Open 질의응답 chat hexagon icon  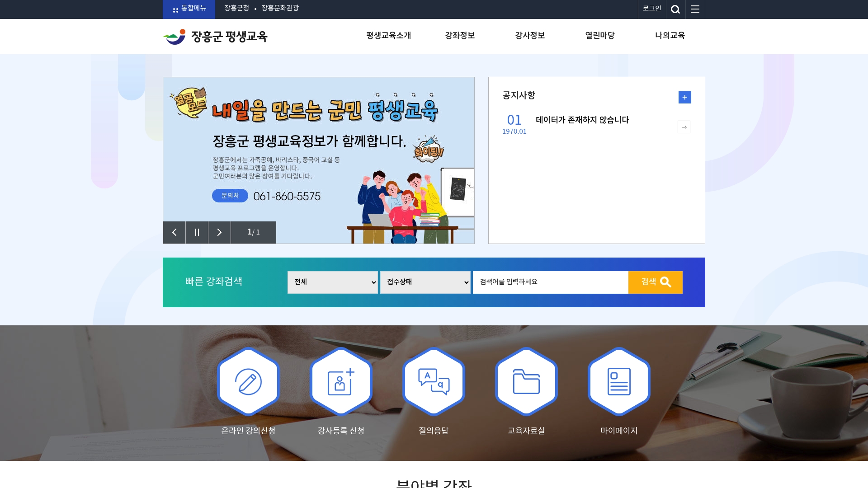click(434, 381)
